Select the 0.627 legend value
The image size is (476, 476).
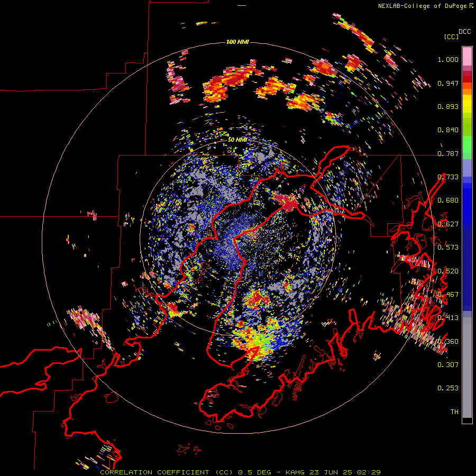pos(448,224)
